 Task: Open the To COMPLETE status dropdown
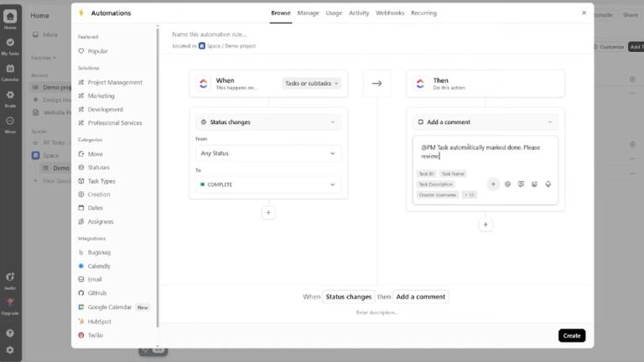[x=268, y=184]
